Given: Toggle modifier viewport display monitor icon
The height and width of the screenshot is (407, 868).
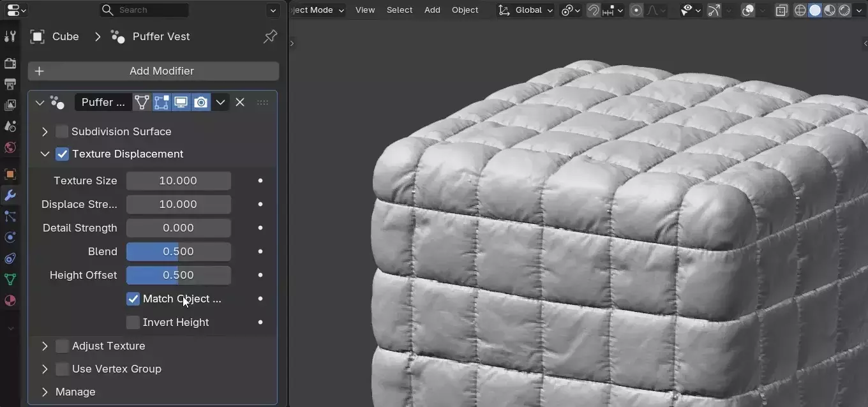Looking at the screenshot, I should 181,102.
